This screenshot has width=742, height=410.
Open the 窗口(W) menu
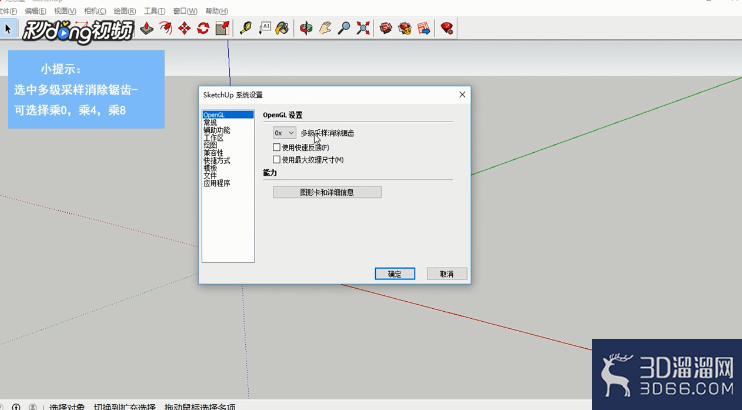(x=186, y=11)
